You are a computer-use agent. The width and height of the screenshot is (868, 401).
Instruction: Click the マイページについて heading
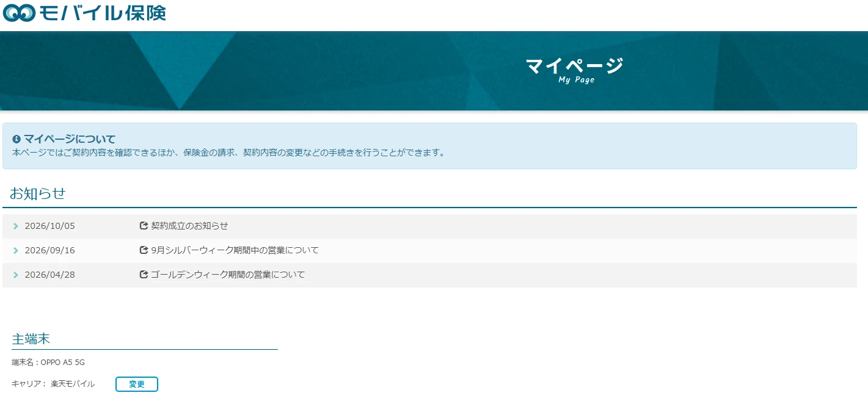click(70, 139)
